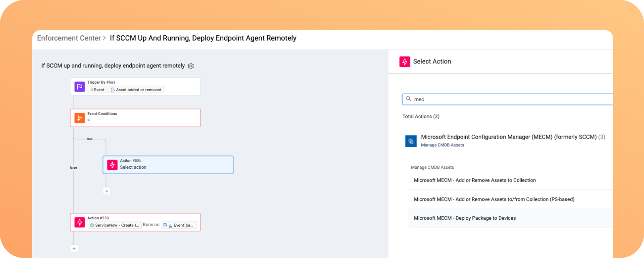Viewport: 644px width, 258px height.
Task: Click the "true" branch label
Action: pyautogui.click(x=90, y=139)
